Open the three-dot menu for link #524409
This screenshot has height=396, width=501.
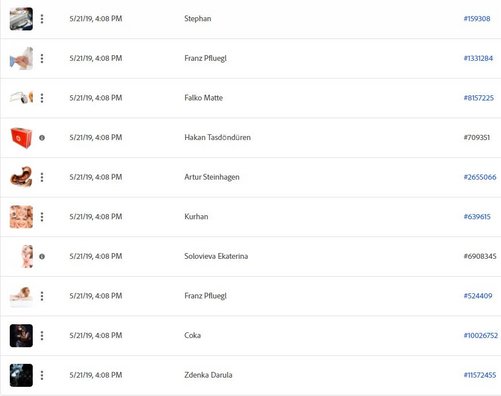point(42,296)
